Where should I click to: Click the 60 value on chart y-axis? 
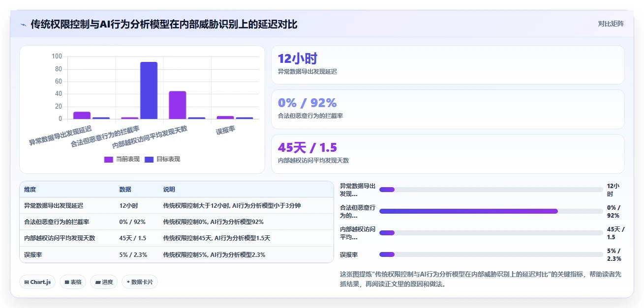pos(59,82)
